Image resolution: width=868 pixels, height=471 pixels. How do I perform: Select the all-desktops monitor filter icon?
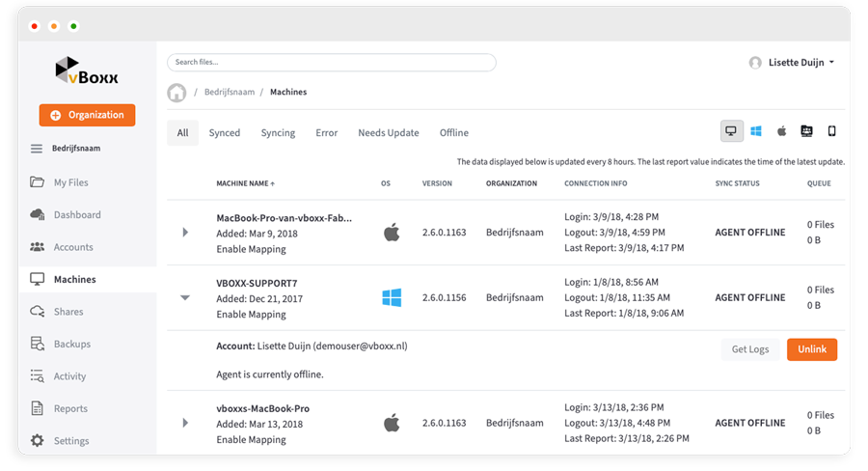click(x=731, y=132)
